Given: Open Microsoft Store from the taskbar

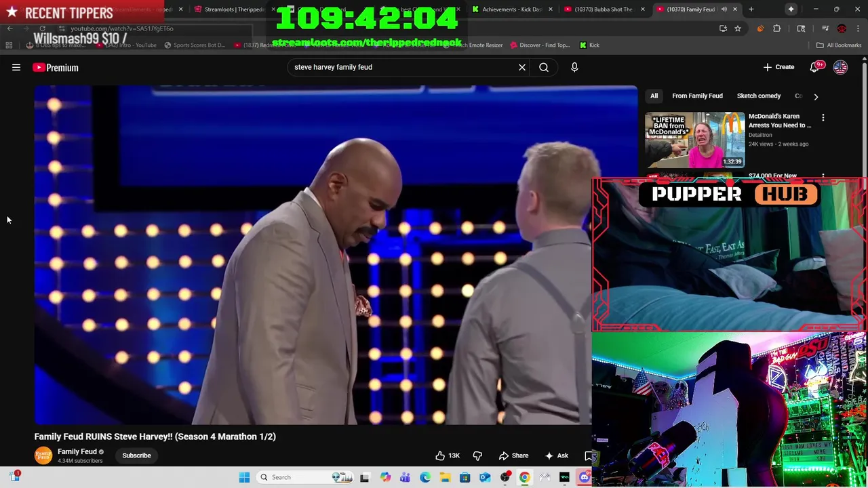Looking at the screenshot, I should 465,477.
